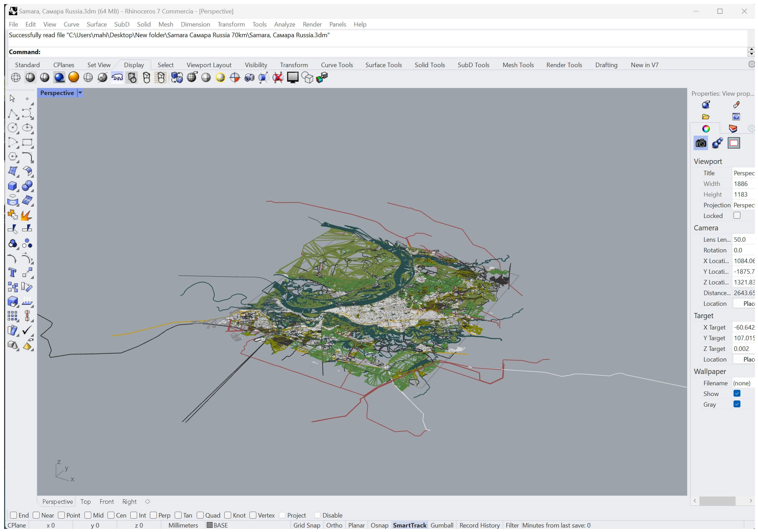
Task: Open the camera view properties icon
Action: pyautogui.click(x=700, y=143)
